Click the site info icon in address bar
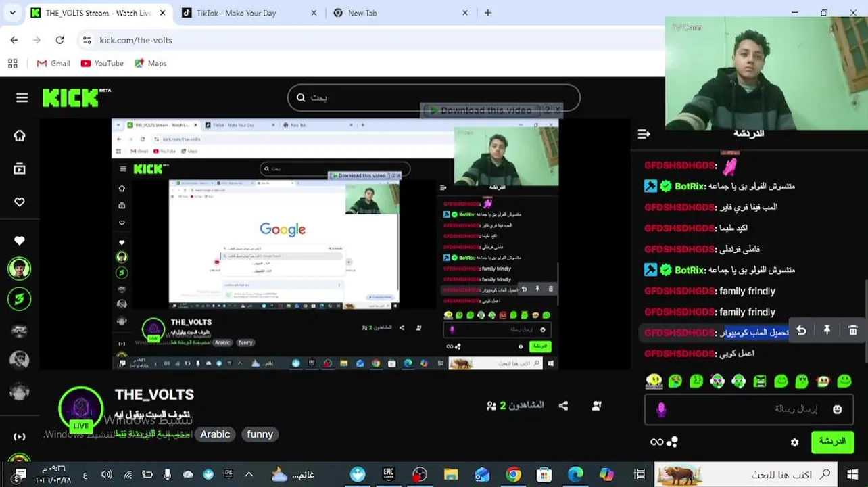Screen dimensions: 868x487 tap(87, 40)
